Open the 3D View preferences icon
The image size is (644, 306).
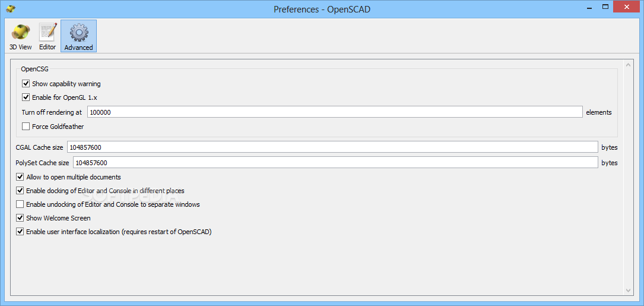(21, 36)
